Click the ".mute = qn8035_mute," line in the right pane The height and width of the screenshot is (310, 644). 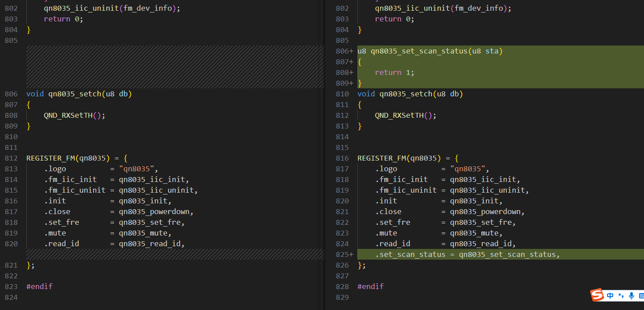coord(439,233)
